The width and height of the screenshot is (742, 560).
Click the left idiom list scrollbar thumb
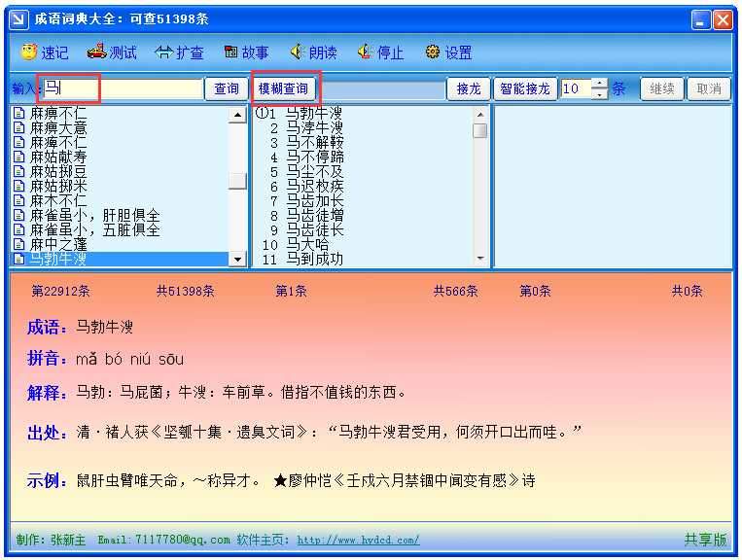pos(237,181)
